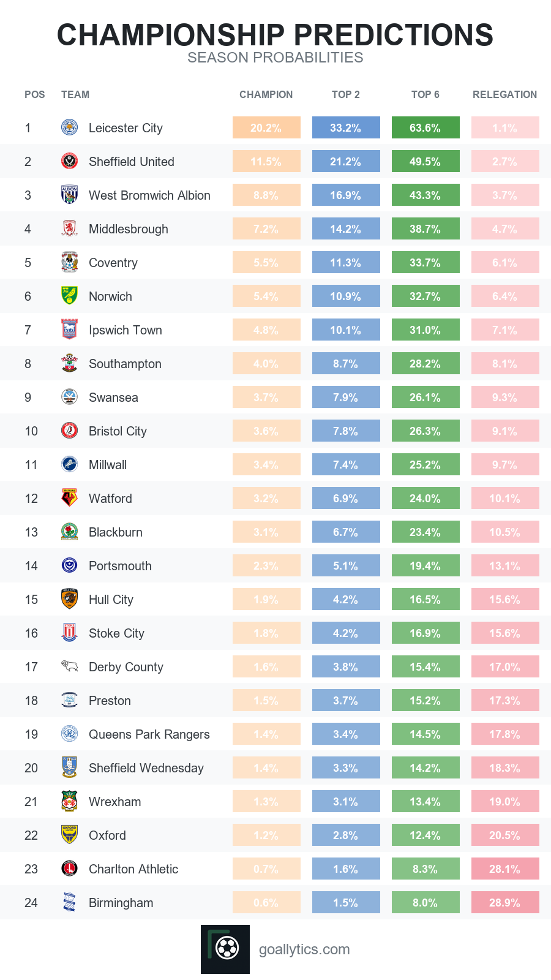The height and width of the screenshot is (980, 551).
Task: Click Birmingham's 28.9% relegation cell
Action: tap(505, 902)
